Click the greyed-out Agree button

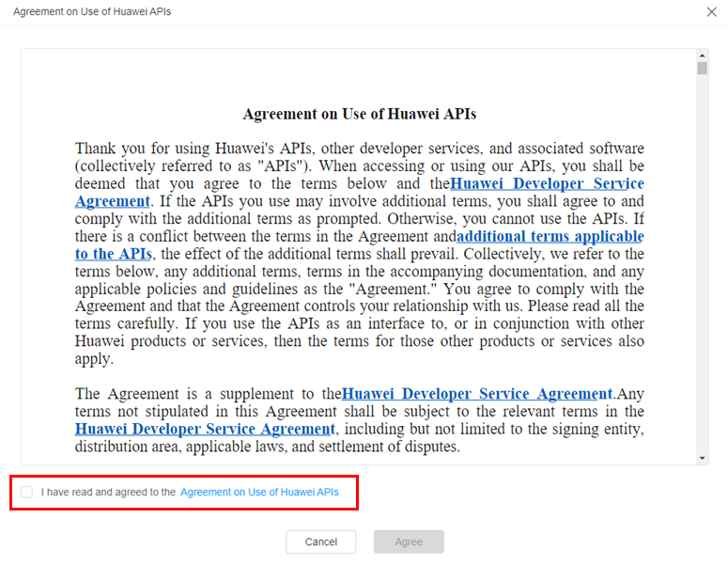tap(409, 542)
